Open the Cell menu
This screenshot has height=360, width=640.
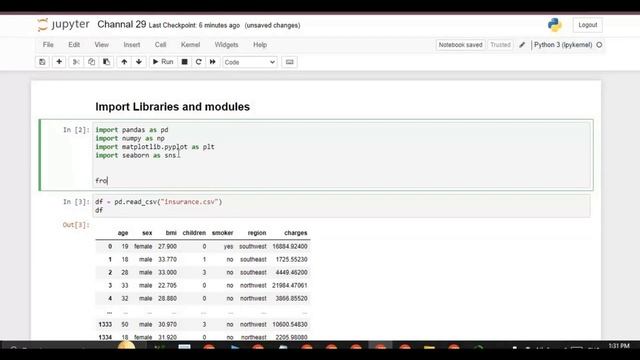pyautogui.click(x=160, y=45)
